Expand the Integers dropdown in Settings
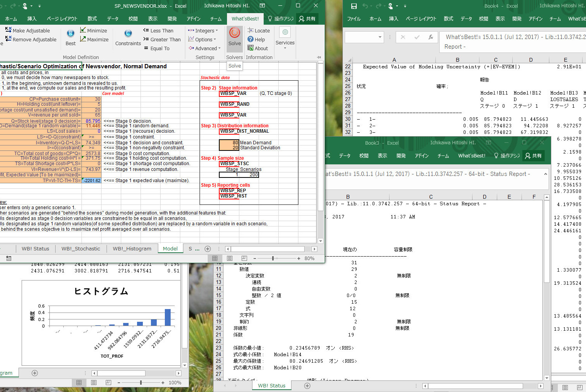The width and height of the screenshot is (586, 392). [203, 30]
